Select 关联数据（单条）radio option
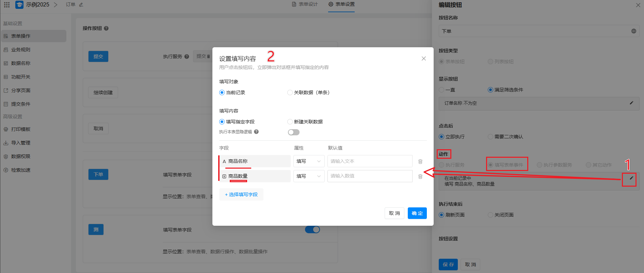 [x=290, y=92]
